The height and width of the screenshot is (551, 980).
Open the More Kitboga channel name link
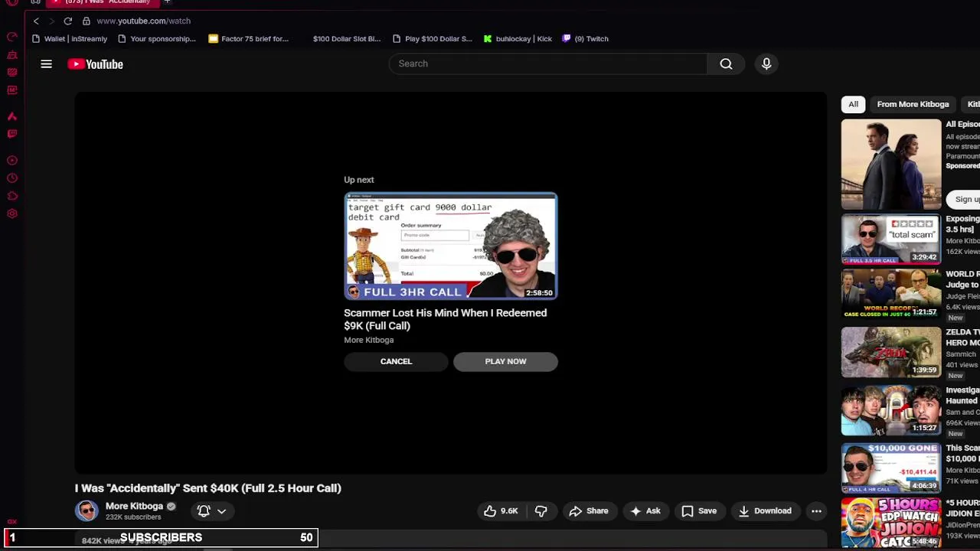tap(134, 506)
